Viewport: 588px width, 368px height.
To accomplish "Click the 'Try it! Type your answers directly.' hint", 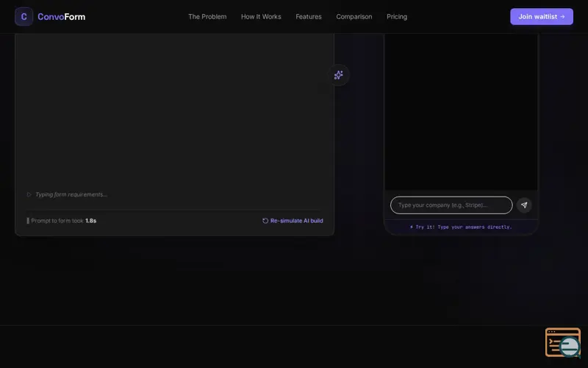I will pyautogui.click(x=461, y=227).
